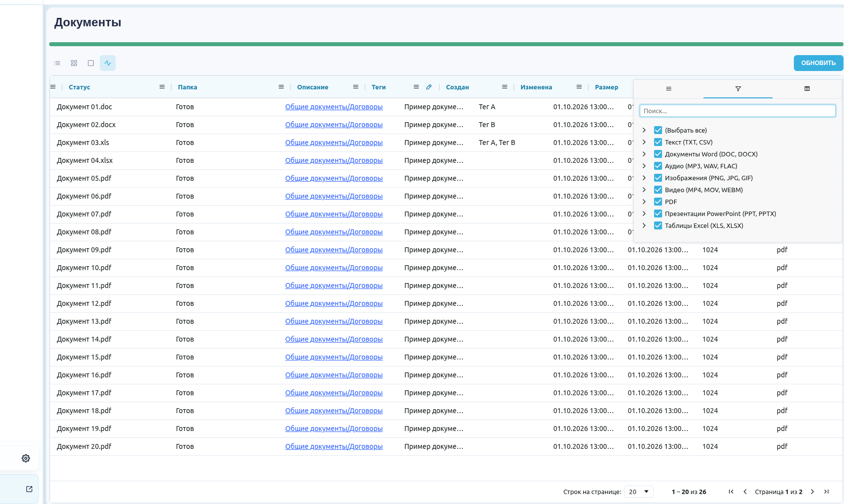This screenshot has width=844, height=504.
Task: Uncheck Презентации PowerPoint (PPT, PPTX) checkbox
Action: coord(658,214)
